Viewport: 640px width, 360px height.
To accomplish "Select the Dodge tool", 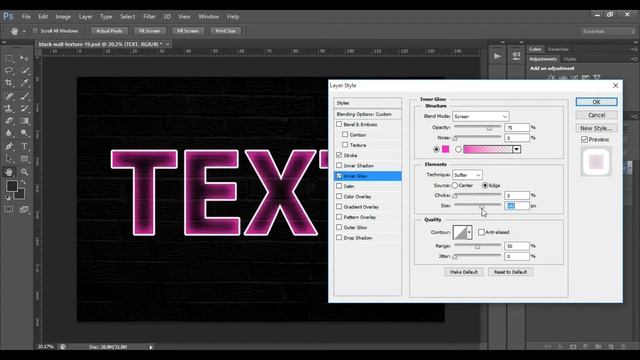I will (x=24, y=133).
